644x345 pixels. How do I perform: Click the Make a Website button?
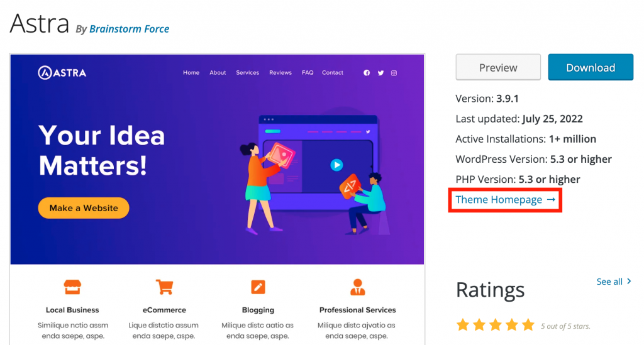[84, 208]
